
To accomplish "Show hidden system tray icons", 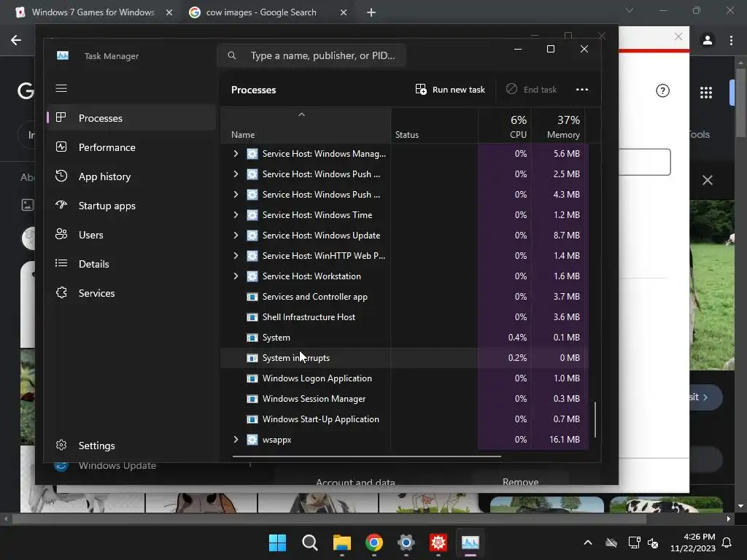I will click(588, 542).
